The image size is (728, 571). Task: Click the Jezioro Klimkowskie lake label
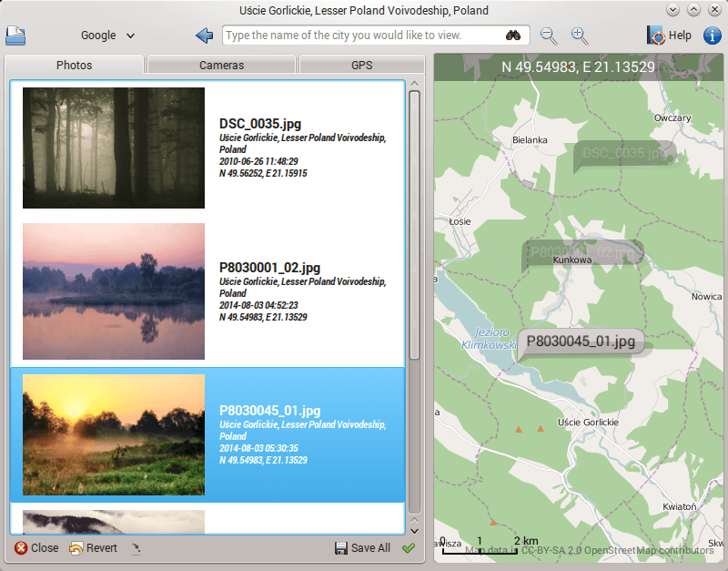tap(489, 339)
